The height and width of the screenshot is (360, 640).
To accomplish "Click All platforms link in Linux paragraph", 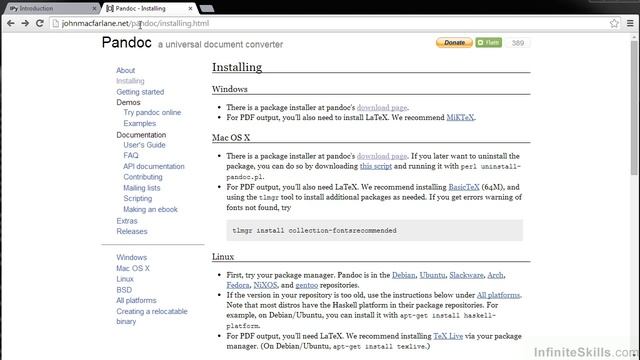I will [498, 295].
